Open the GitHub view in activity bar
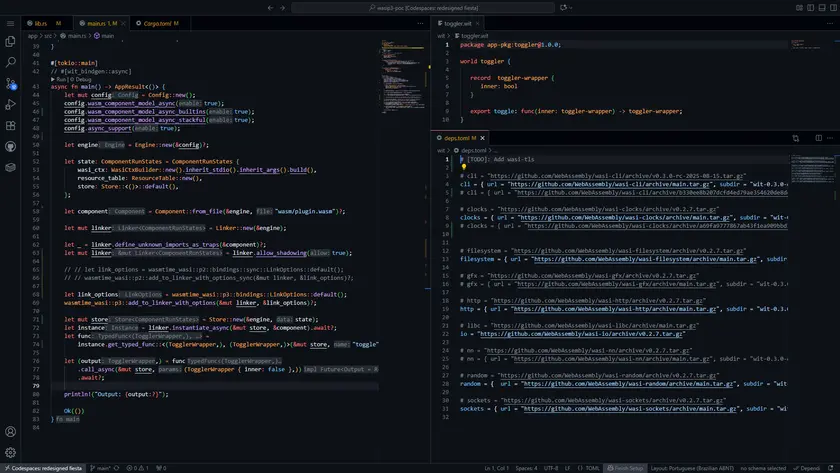The height and width of the screenshot is (473, 840). pos(11,146)
